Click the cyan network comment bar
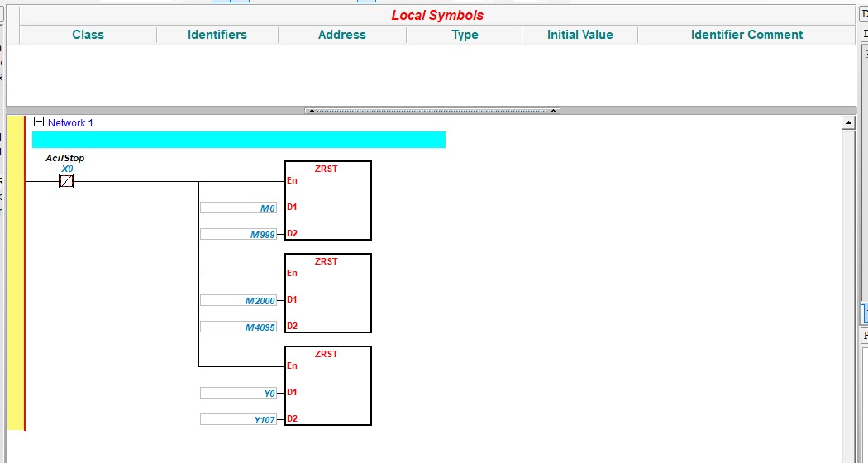Viewport: 868px width, 463px height. tap(239, 140)
